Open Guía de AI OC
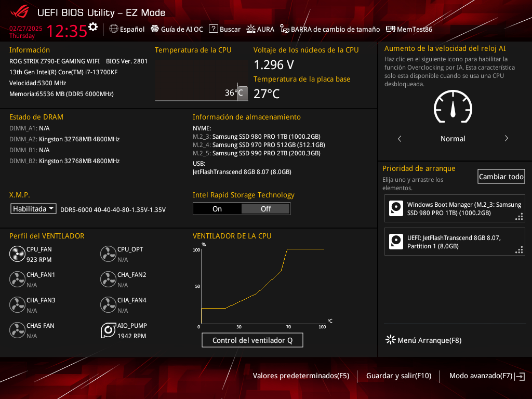Viewport: 532px width, 399px height. [177, 29]
